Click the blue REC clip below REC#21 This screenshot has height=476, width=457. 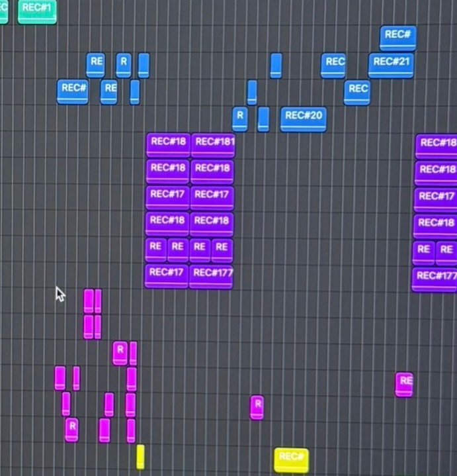point(357,92)
